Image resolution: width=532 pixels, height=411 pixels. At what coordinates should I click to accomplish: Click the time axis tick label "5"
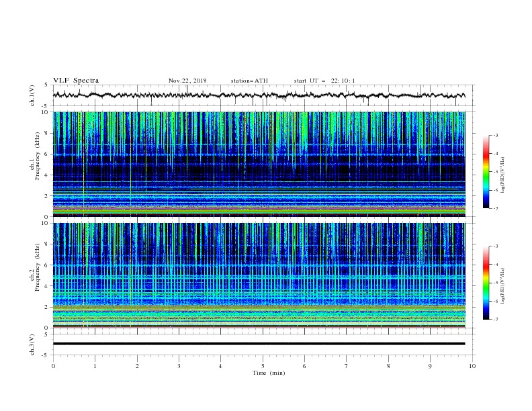coord(263,366)
